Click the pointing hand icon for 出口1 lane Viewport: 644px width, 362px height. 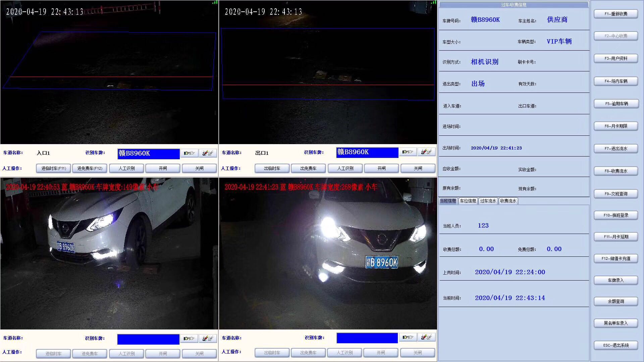coord(408,152)
